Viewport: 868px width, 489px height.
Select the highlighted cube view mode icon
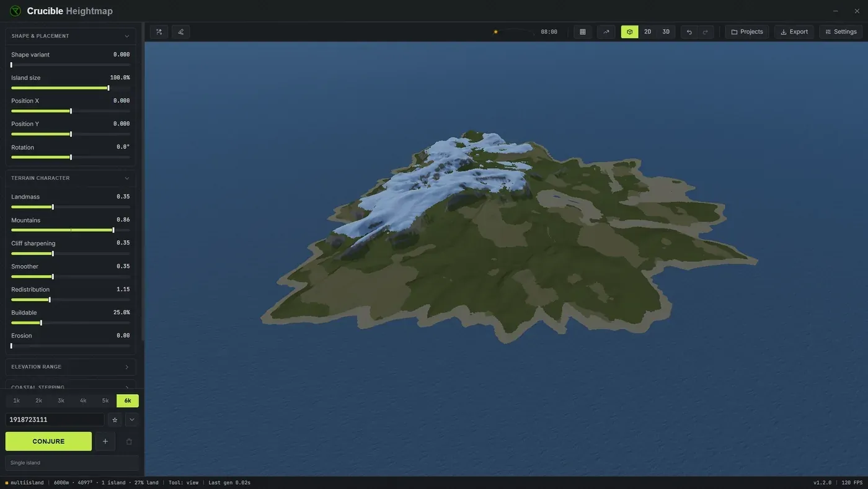click(x=630, y=32)
